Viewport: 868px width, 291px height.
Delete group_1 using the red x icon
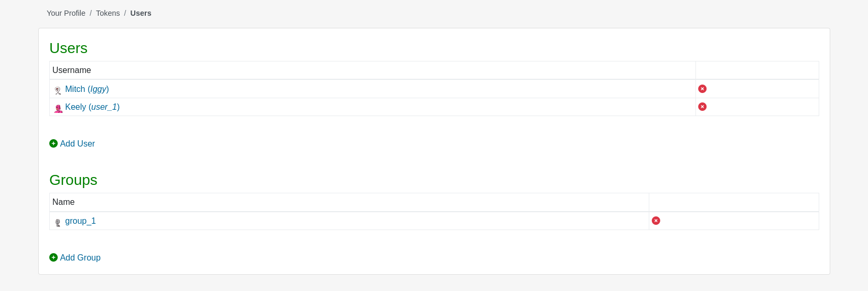(656, 221)
